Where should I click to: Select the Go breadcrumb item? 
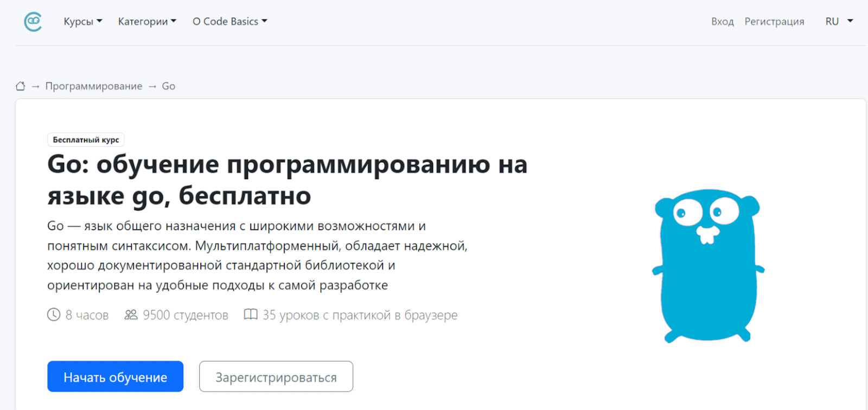click(169, 86)
